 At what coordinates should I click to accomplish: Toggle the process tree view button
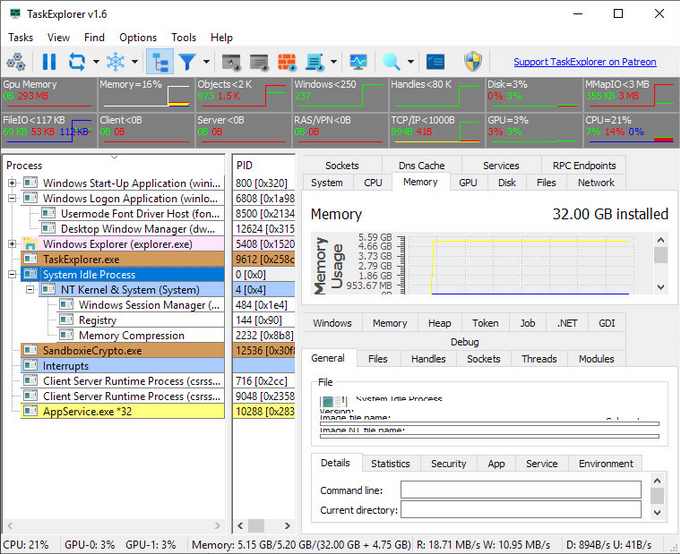coord(159,62)
